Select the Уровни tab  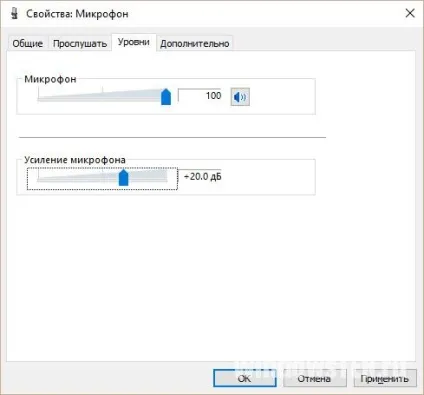pos(134,42)
